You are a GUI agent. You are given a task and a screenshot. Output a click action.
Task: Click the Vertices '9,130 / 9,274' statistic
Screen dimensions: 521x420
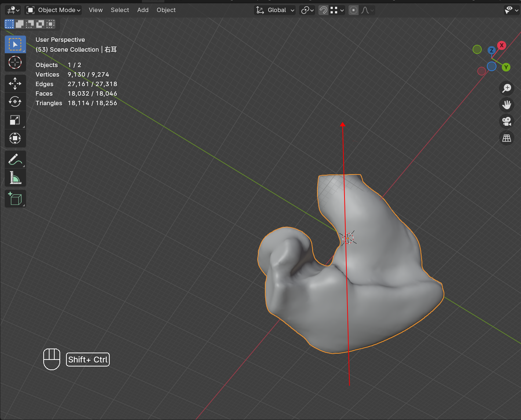(88, 74)
